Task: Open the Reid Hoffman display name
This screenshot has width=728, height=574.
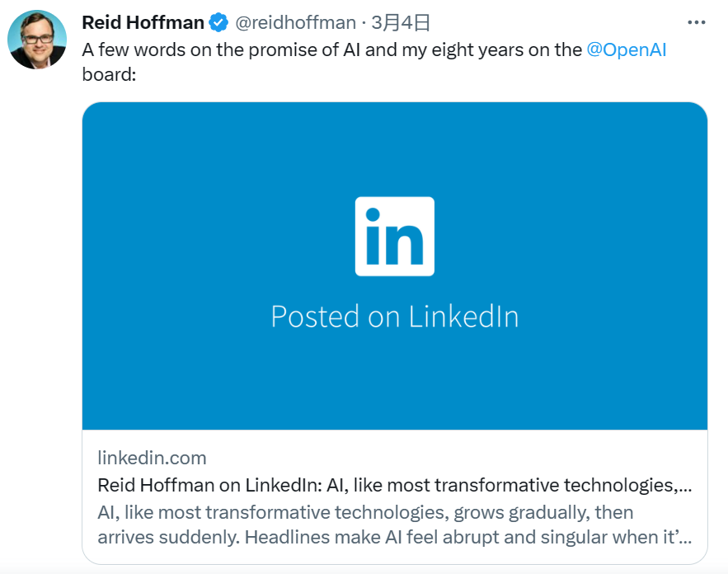Action: [x=143, y=22]
